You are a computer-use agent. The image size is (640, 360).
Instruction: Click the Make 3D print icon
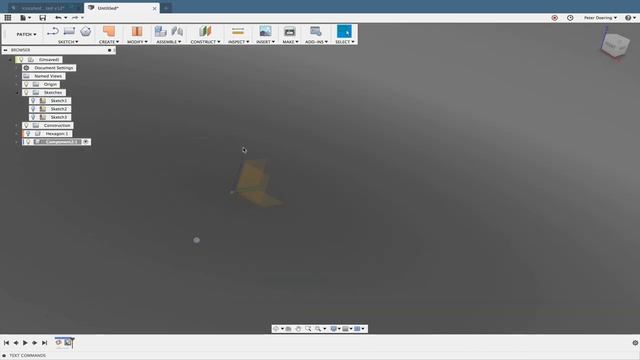(290, 31)
